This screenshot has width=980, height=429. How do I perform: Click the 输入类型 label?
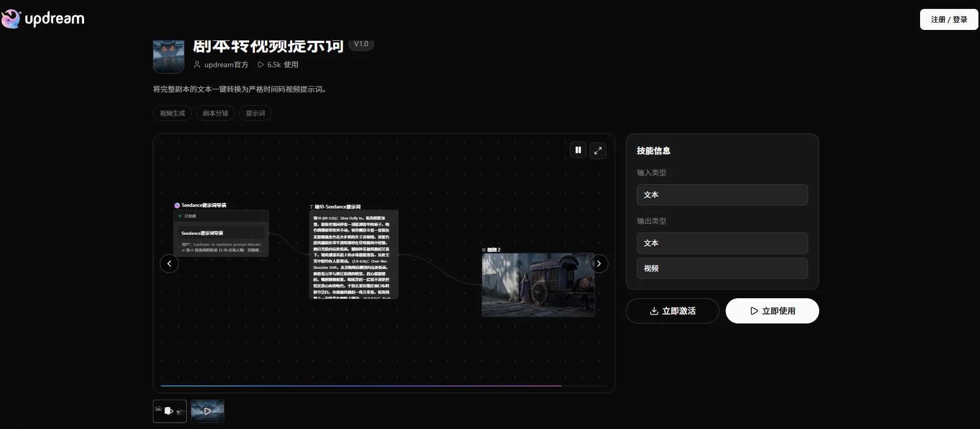point(652,173)
